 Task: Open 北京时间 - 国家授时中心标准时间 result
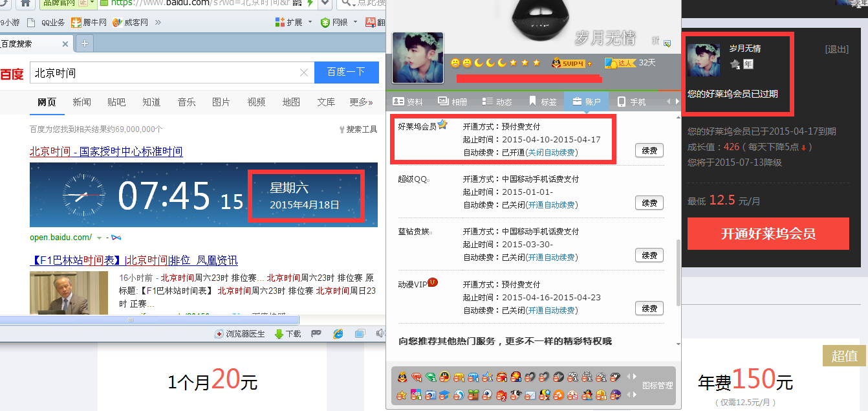(106, 151)
